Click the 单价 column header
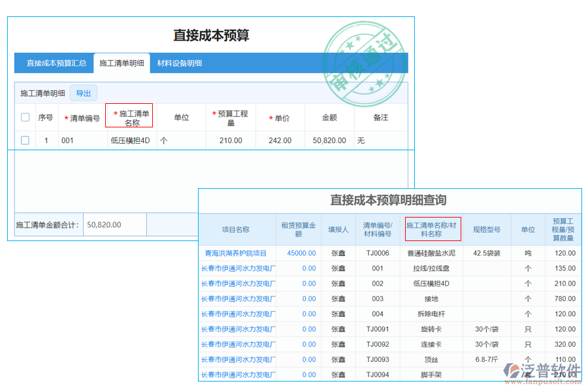The width and height of the screenshot is (588, 392). pos(280,116)
